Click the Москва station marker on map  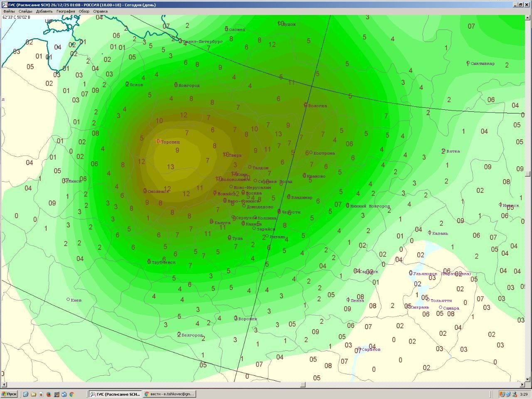(243, 192)
